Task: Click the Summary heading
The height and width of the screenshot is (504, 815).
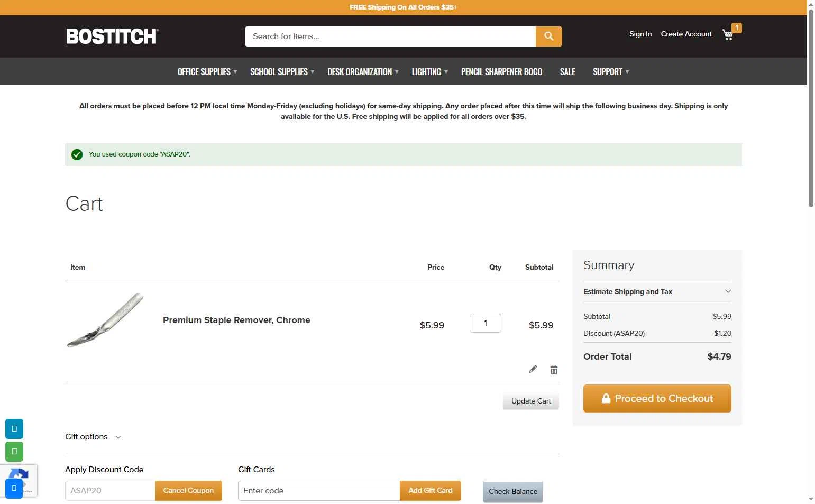Action: [609, 265]
